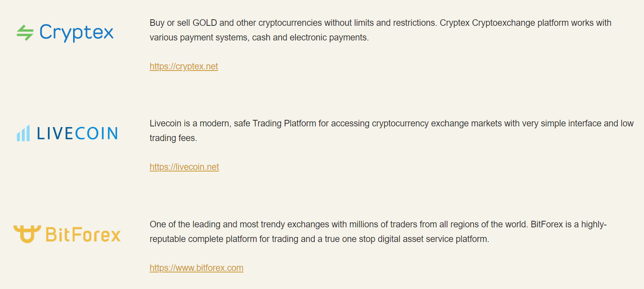Open the https://cryptex.net link
The height and width of the screenshot is (289, 644).
(x=184, y=66)
